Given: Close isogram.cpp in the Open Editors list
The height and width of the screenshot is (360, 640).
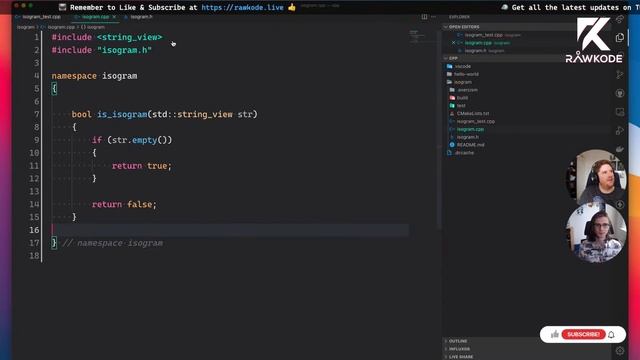Looking at the screenshot, I should pos(453,42).
